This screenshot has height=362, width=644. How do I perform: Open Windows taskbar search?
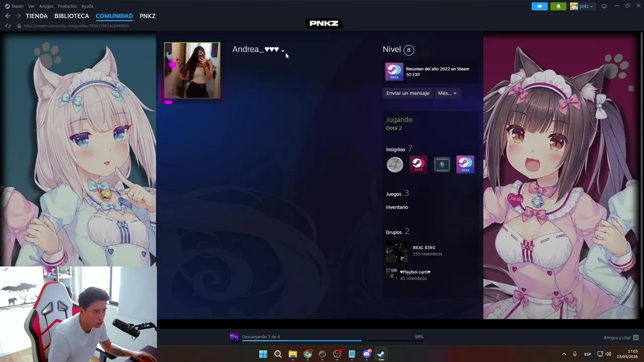pyautogui.click(x=278, y=354)
